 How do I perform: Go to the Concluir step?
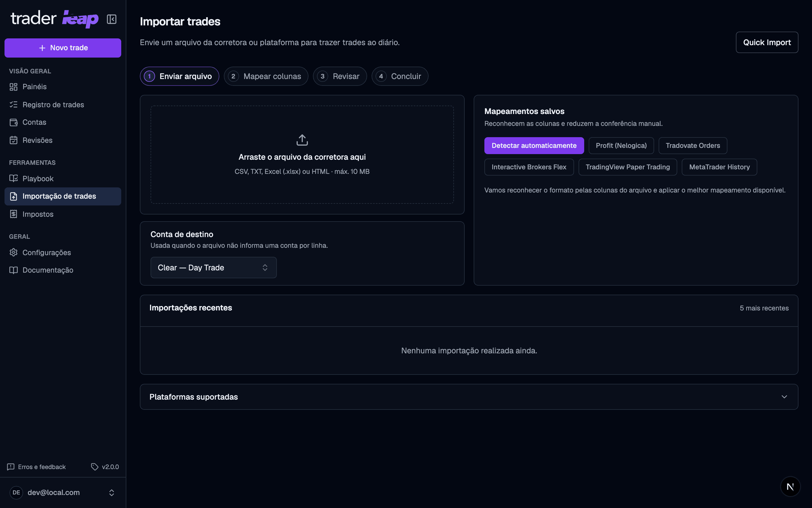[x=400, y=76]
